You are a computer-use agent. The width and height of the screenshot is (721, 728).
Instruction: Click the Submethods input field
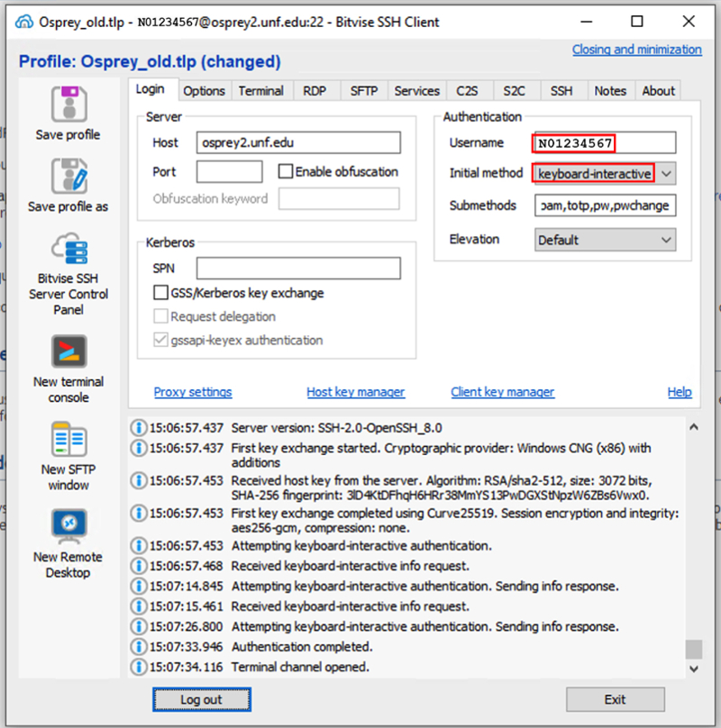click(x=605, y=205)
